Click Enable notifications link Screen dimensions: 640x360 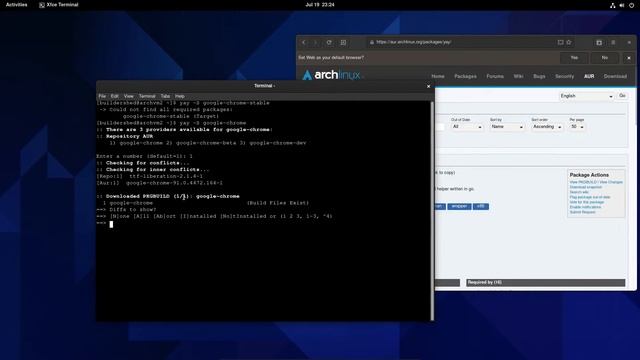click(585, 207)
